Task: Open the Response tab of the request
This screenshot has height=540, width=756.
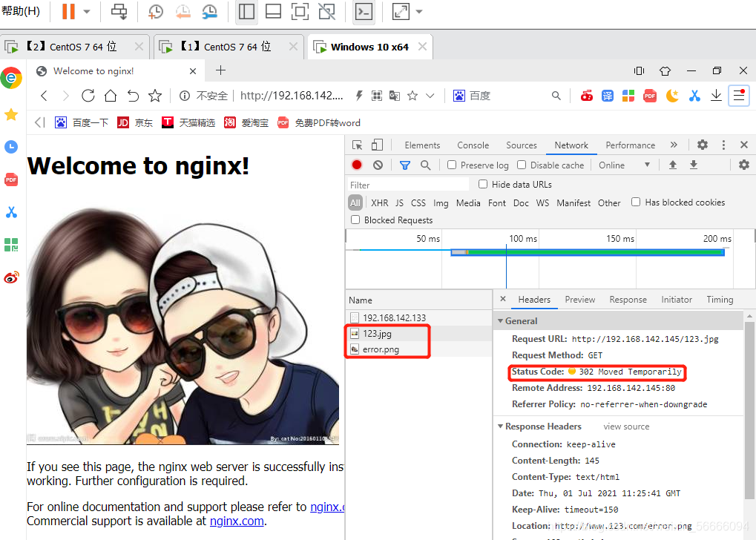Action: 628,300
